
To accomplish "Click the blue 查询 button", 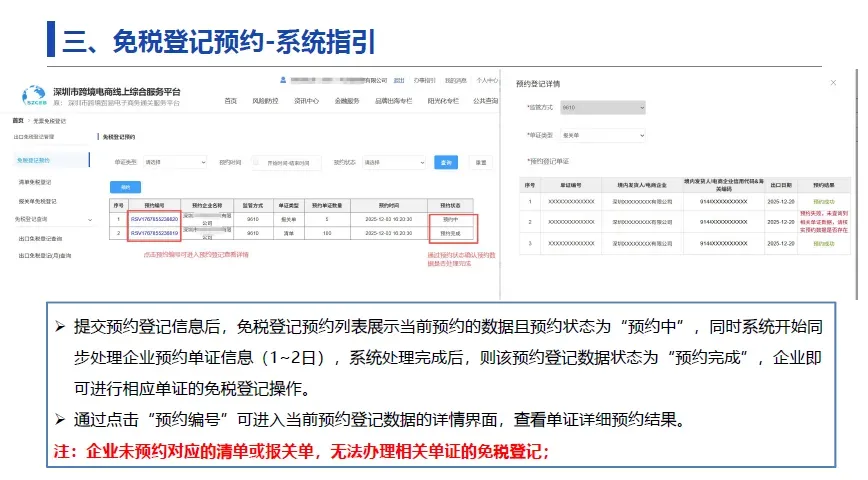I will click(446, 162).
